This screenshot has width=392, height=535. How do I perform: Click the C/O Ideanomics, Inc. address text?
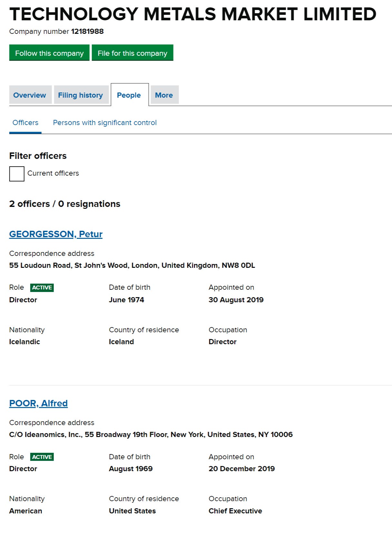tap(151, 434)
